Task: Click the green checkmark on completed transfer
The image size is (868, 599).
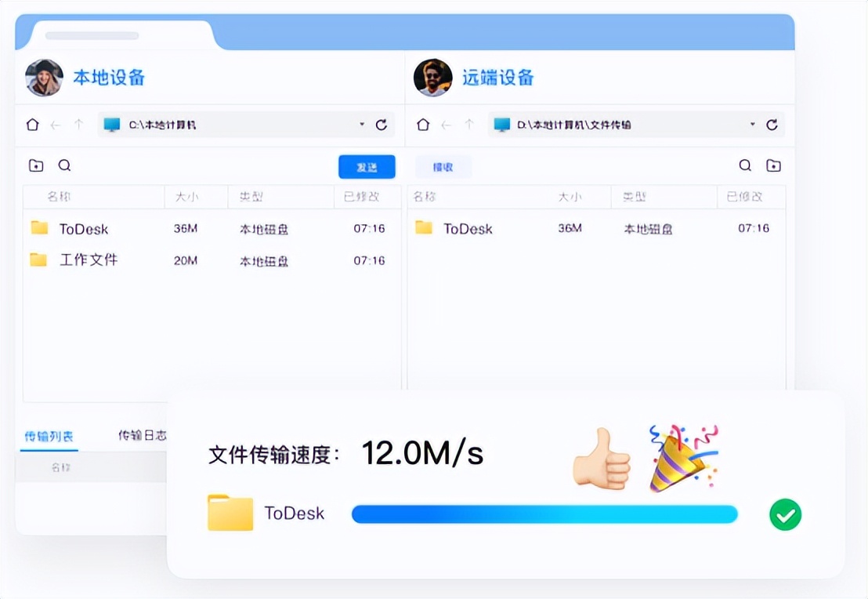Action: coord(785,514)
